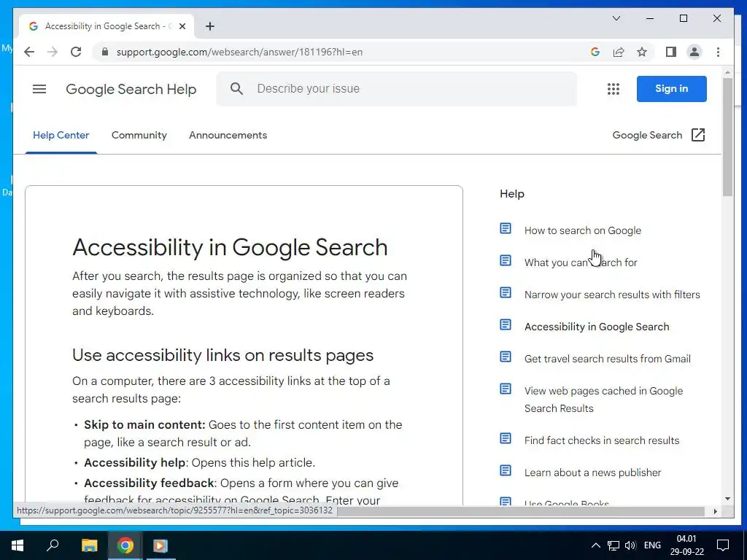Open Find fact checks in search results

[602, 440]
